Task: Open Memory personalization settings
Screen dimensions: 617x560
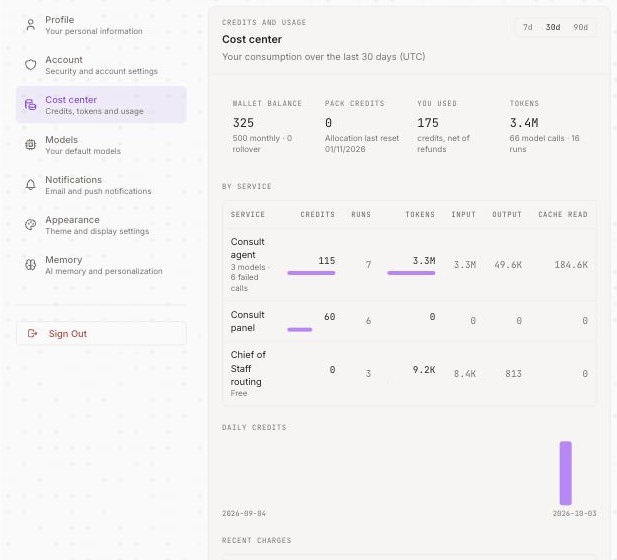Action: (101, 265)
